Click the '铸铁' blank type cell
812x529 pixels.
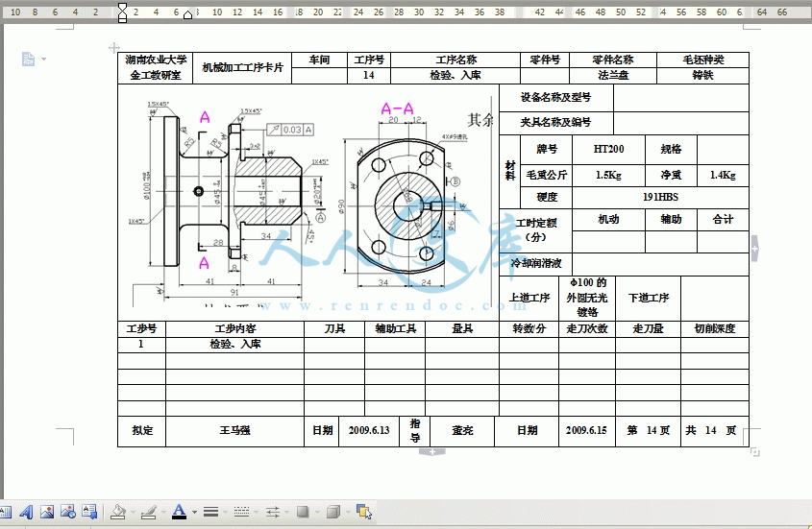tap(702, 76)
